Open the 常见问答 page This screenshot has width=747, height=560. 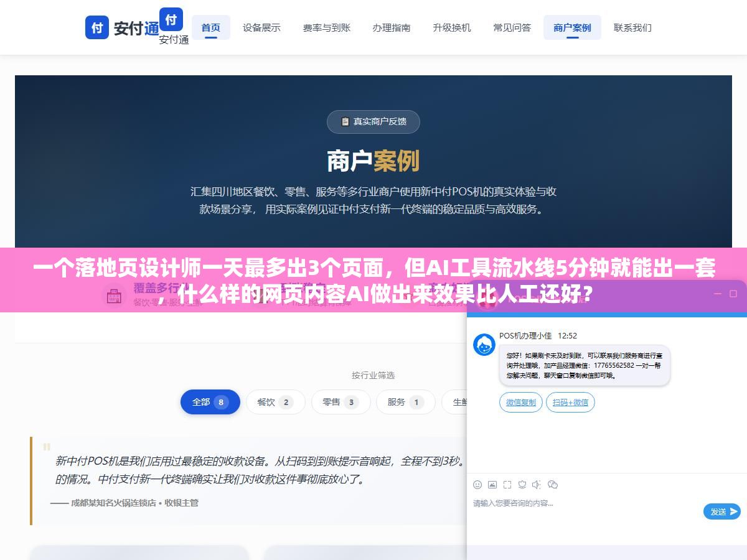pos(512,27)
